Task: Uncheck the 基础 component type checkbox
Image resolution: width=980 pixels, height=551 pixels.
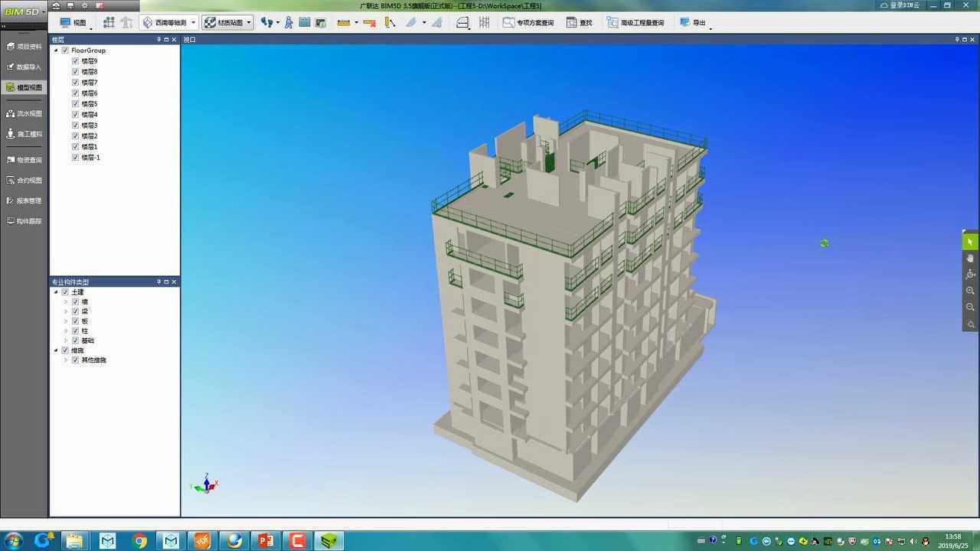Action: [x=74, y=341]
